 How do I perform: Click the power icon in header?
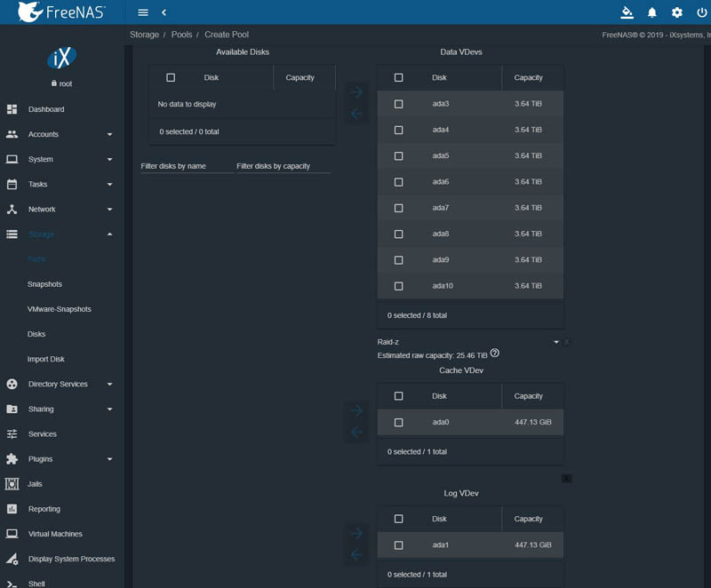pos(701,12)
